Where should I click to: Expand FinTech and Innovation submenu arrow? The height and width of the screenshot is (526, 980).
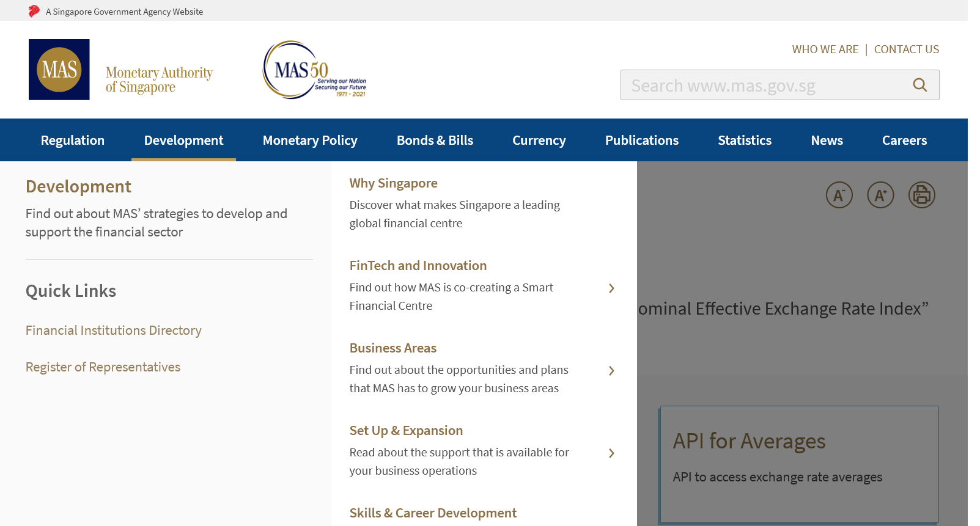(611, 288)
